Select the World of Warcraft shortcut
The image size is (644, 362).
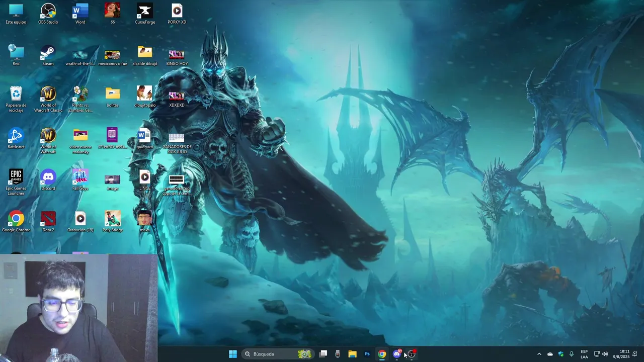(x=48, y=141)
